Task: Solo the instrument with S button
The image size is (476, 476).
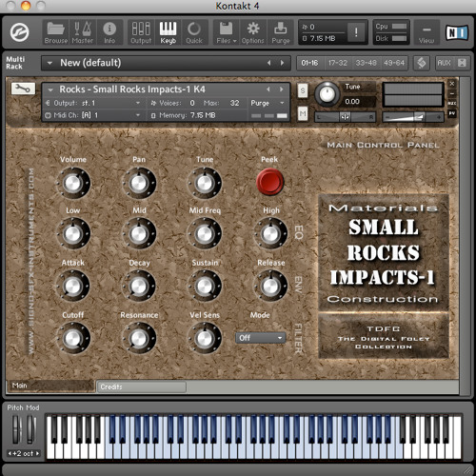Action: point(303,91)
